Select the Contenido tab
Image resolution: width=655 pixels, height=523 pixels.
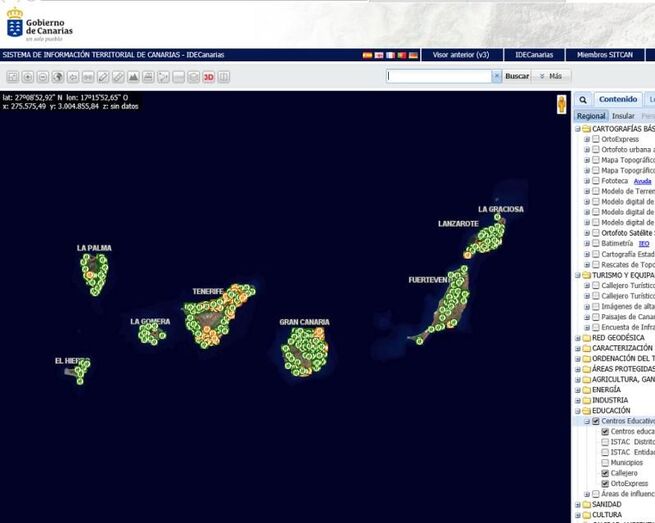coord(617,100)
